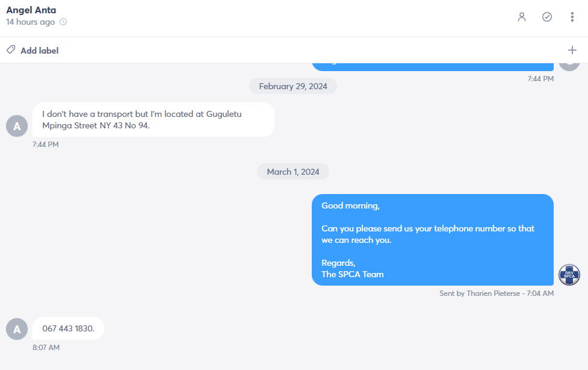The image size is (588, 370).
Task: Click the DBV SPCA avatar logo
Action: [x=569, y=275]
